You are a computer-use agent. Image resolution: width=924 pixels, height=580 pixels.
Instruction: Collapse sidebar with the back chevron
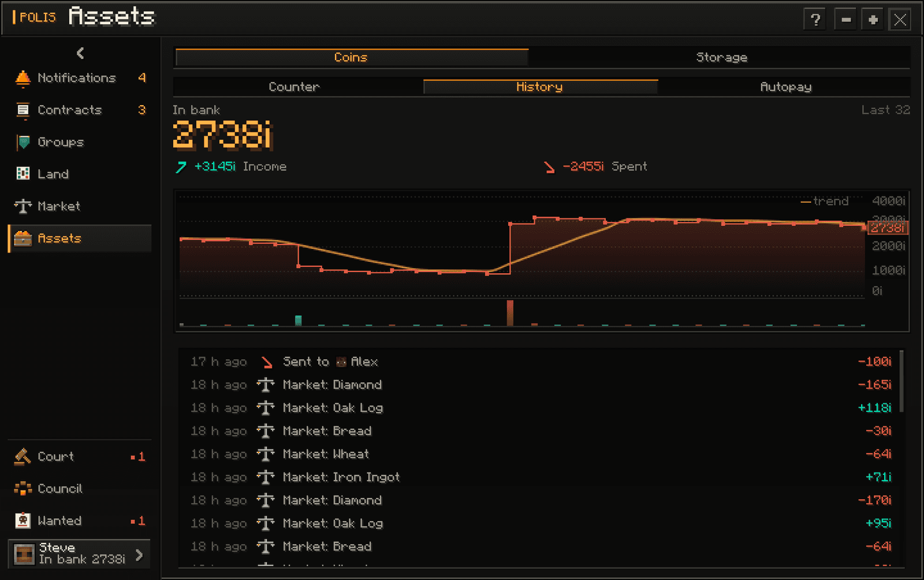[x=80, y=53]
